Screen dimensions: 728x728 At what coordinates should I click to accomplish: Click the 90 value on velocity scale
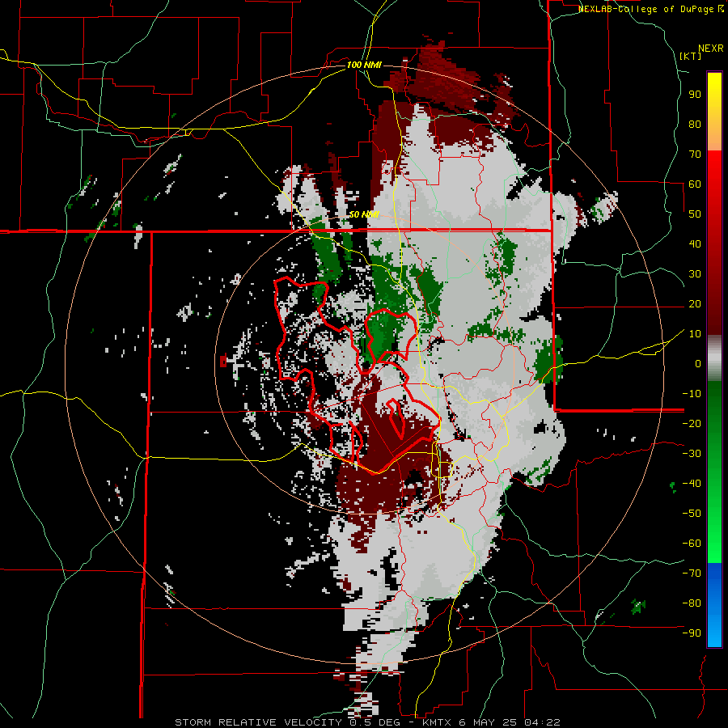click(695, 95)
